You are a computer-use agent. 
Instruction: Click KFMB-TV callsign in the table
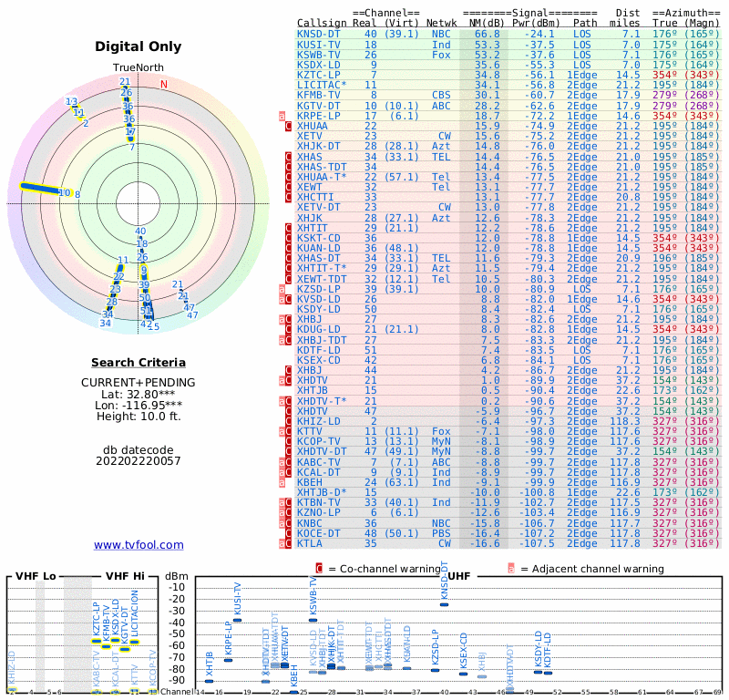click(318, 96)
